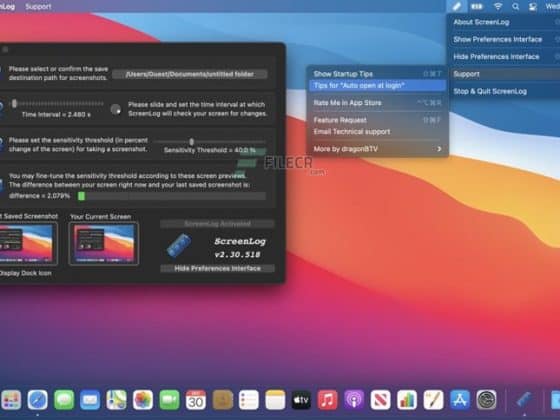Choose Rate Me in App Store

coord(377,103)
